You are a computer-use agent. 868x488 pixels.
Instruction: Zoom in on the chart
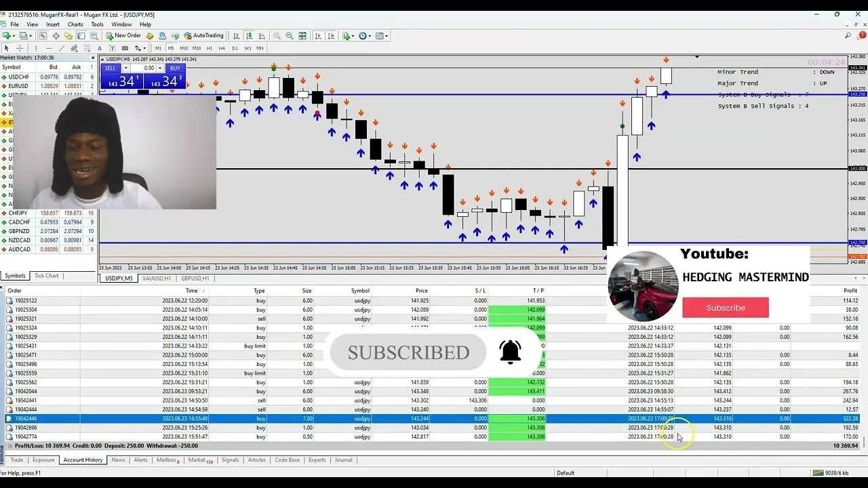click(x=277, y=36)
